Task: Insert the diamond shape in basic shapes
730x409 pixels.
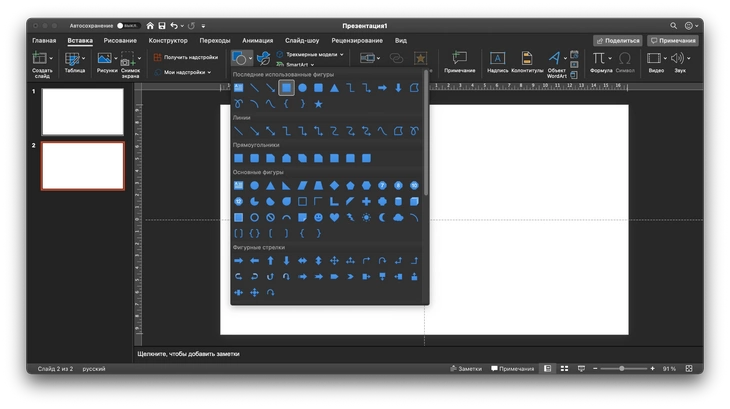Action: 334,186
